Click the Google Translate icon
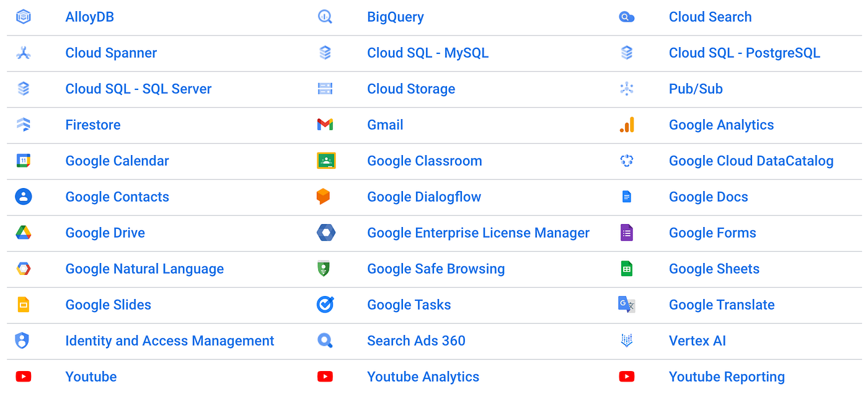The width and height of the screenshot is (868, 394). 627,305
